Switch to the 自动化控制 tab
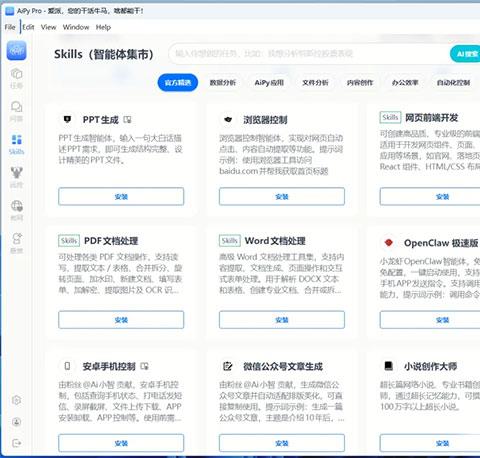480x458 pixels. pyautogui.click(x=454, y=82)
